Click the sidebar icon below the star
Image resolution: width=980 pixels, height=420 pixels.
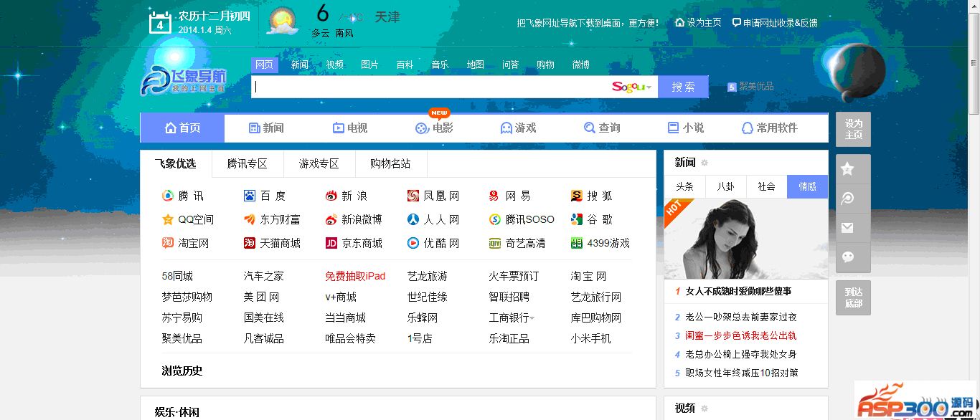point(847,199)
